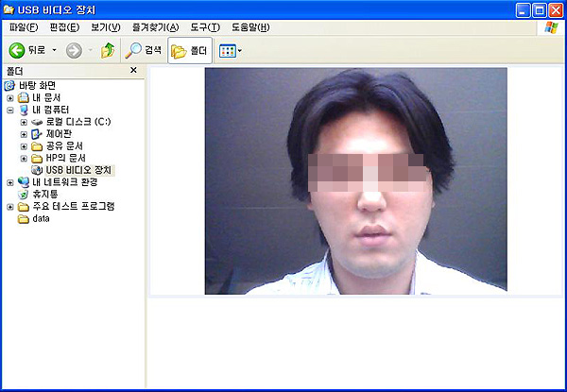
Task: Close the USB 비디오 장치 window
Action: pos(556,10)
